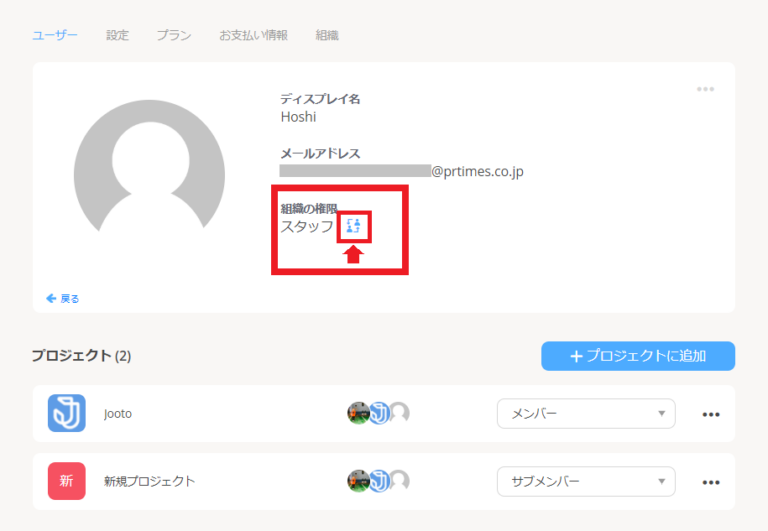This screenshot has height=531, width=768.
Task: Open the 設定 tab
Action: pyautogui.click(x=118, y=35)
